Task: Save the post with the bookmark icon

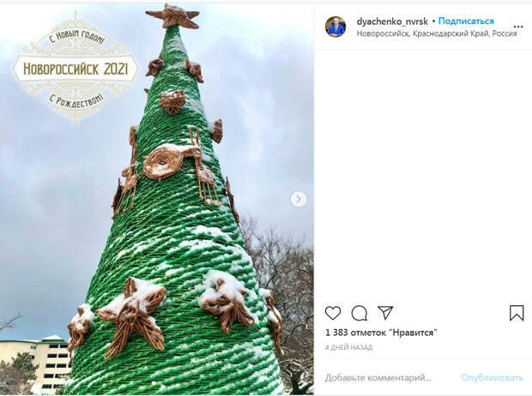Action: (x=517, y=313)
